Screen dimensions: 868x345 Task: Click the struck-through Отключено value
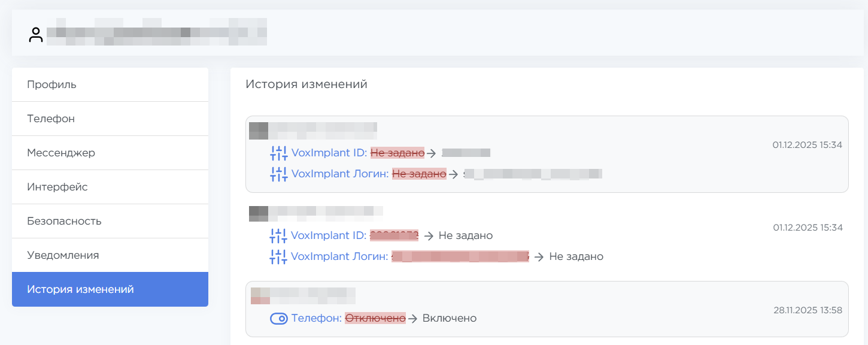[375, 318]
